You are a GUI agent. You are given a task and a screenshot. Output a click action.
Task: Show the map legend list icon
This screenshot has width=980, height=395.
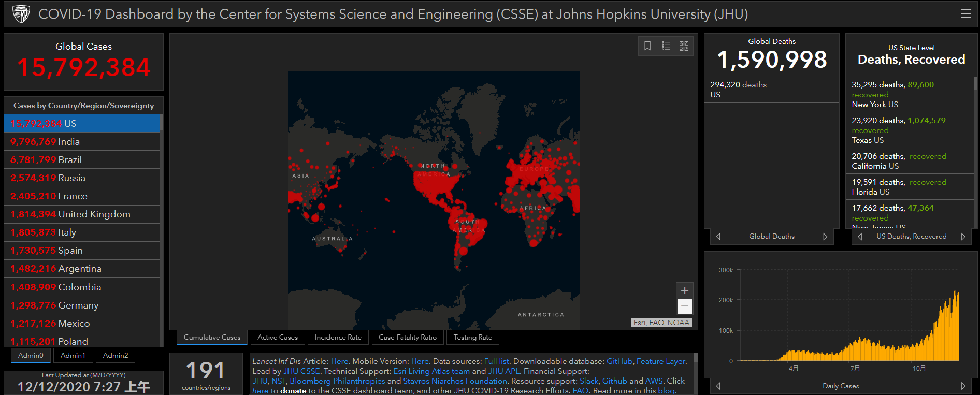coord(666,46)
